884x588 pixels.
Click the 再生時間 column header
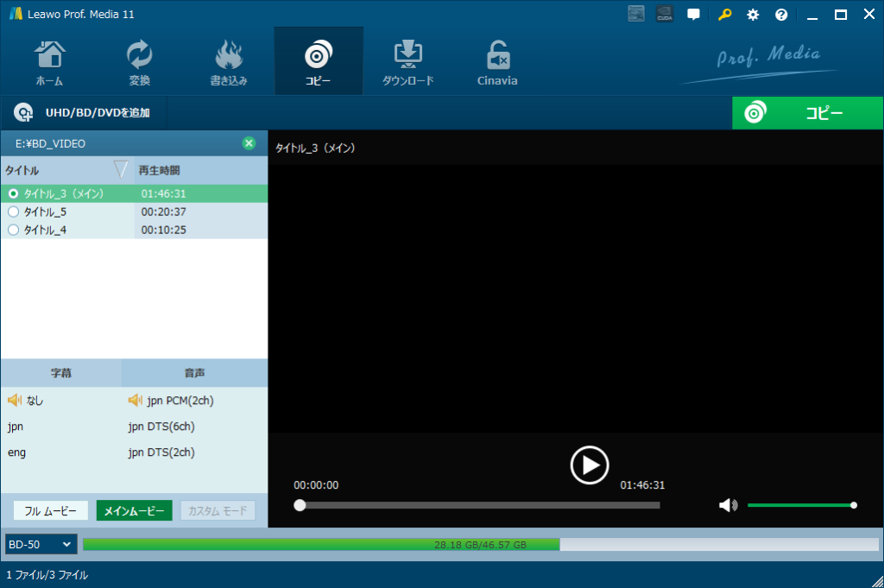[x=160, y=170]
